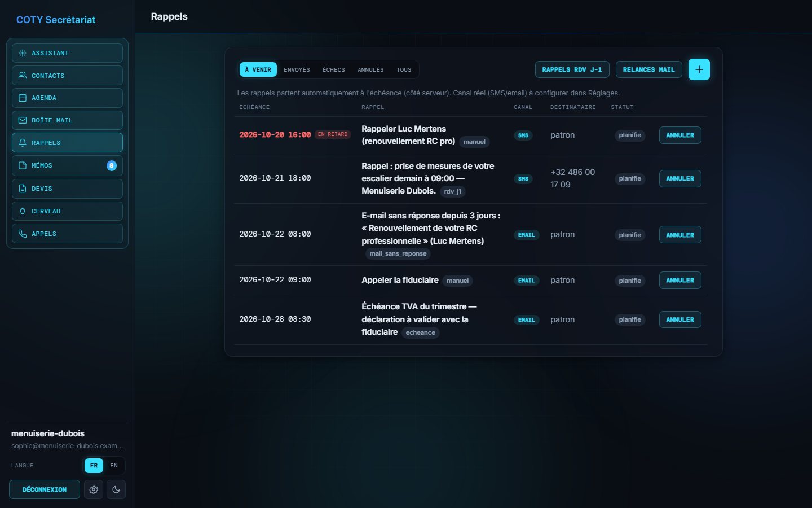Open the Cerveau brain icon
This screenshot has height=508, width=812.
tap(23, 211)
